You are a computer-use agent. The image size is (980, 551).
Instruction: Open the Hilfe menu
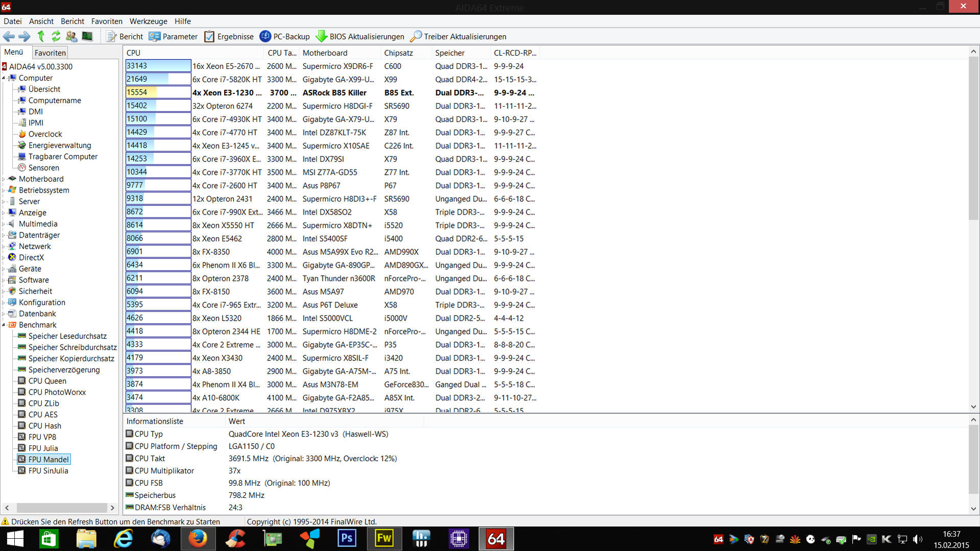tap(182, 21)
